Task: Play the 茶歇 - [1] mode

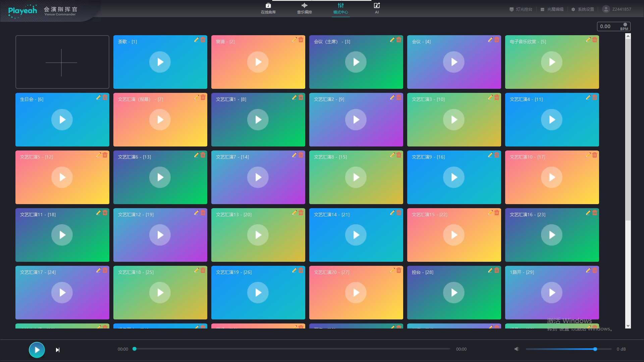Action: point(160,62)
